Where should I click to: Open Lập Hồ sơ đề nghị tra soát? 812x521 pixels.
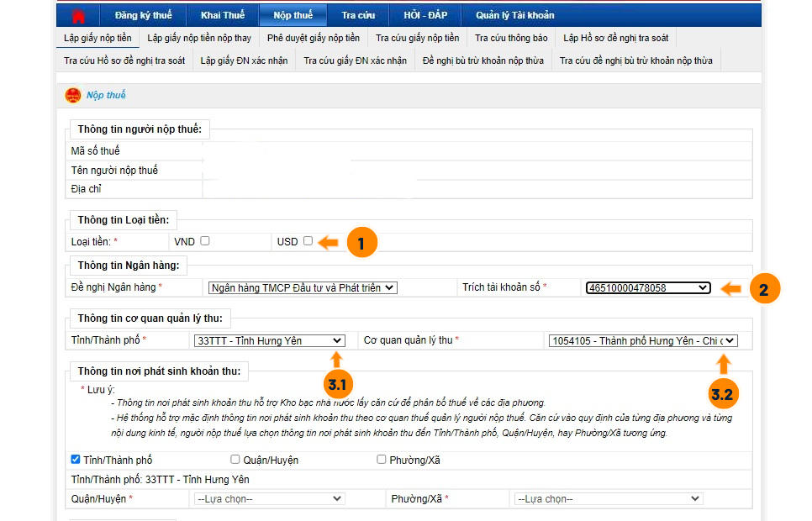point(616,38)
